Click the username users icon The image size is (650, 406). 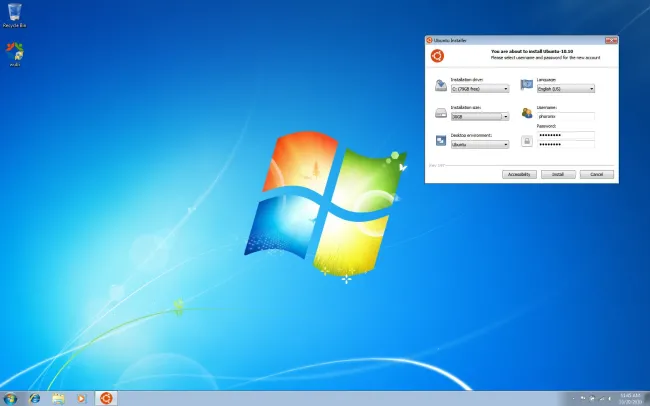(x=526, y=112)
